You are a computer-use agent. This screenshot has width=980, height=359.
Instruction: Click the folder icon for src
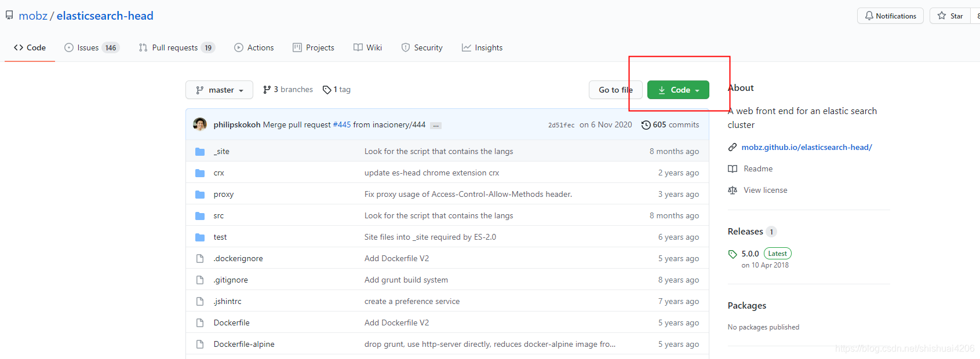click(x=200, y=216)
